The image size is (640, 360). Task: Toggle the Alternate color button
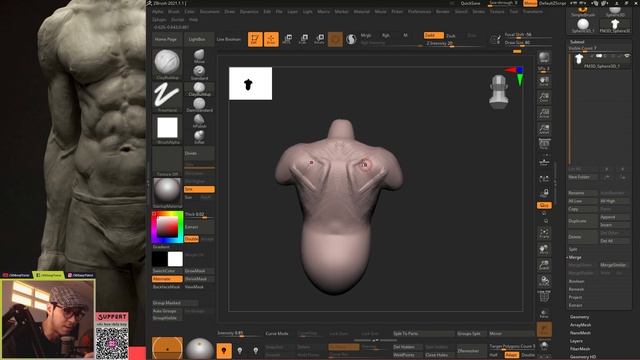(x=167, y=279)
